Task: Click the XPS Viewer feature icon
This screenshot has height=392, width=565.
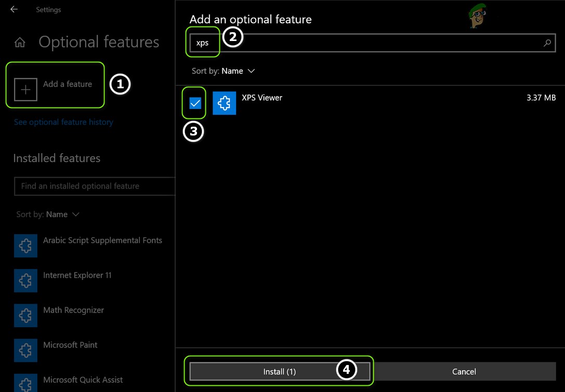Action: point(225,103)
